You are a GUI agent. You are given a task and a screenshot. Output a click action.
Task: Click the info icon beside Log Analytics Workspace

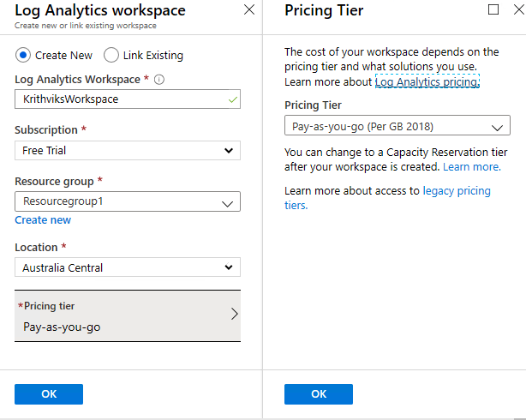tap(159, 80)
